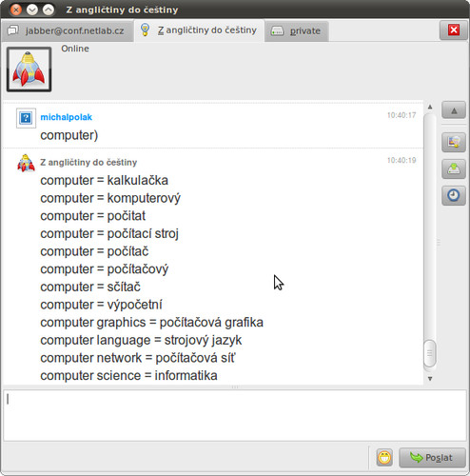Click the lightbulb icon on active tab
Image resolution: width=470 pixels, height=476 pixels.
(x=145, y=30)
